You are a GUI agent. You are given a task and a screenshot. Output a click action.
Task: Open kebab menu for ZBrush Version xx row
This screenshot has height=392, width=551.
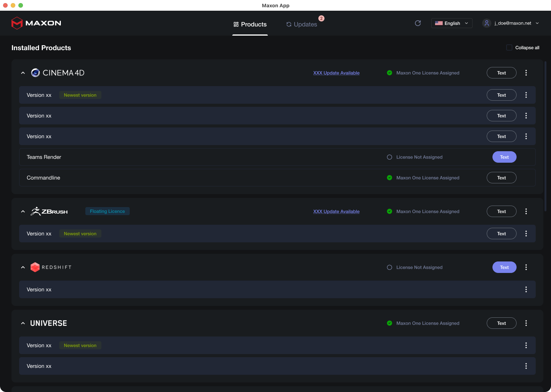tap(526, 234)
